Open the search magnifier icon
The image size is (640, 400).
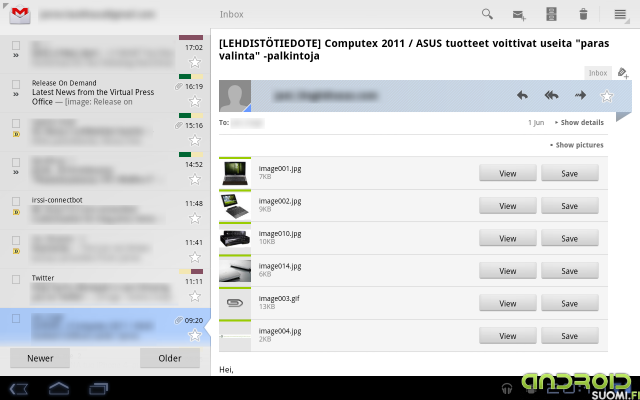pos(487,14)
